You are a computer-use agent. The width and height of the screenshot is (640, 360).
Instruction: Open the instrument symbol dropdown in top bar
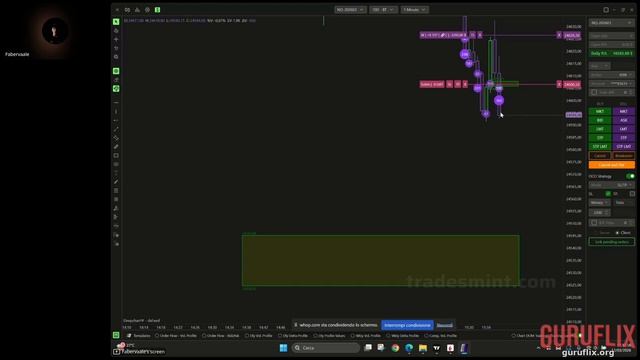[350, 9]
